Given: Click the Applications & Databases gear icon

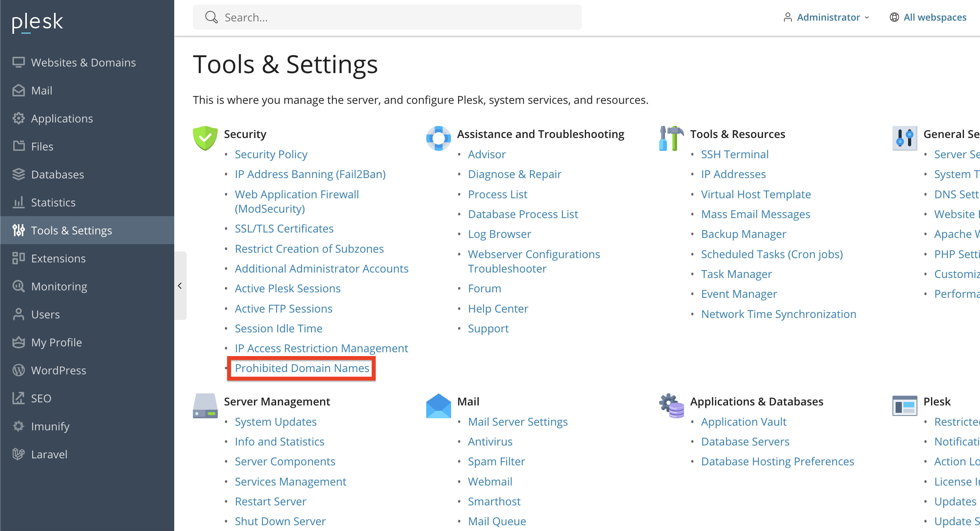Looking at the screenshot, I should (x=671, y=406).
